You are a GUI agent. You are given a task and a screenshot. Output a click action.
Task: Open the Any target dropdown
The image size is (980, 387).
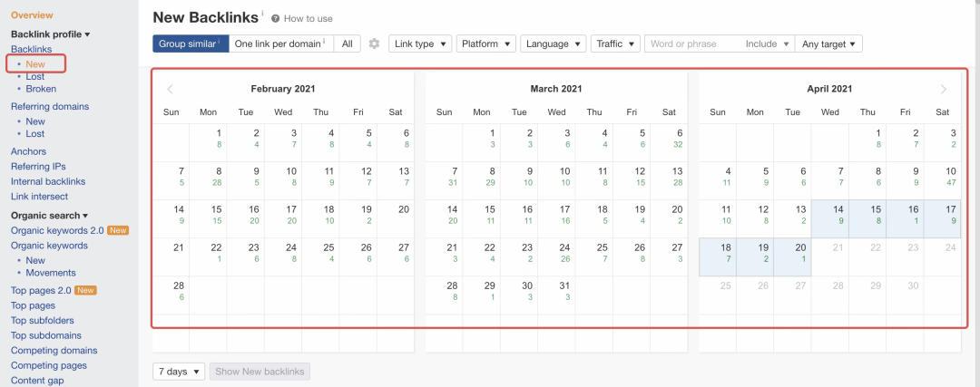click(829, 44)
